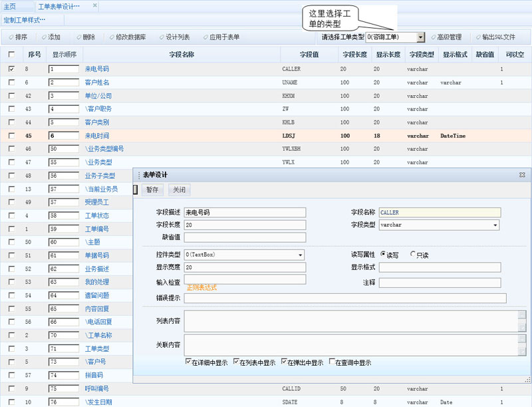532x407 pixels.
Task: Open the 单位/公司 field name link
Action: 98,96
